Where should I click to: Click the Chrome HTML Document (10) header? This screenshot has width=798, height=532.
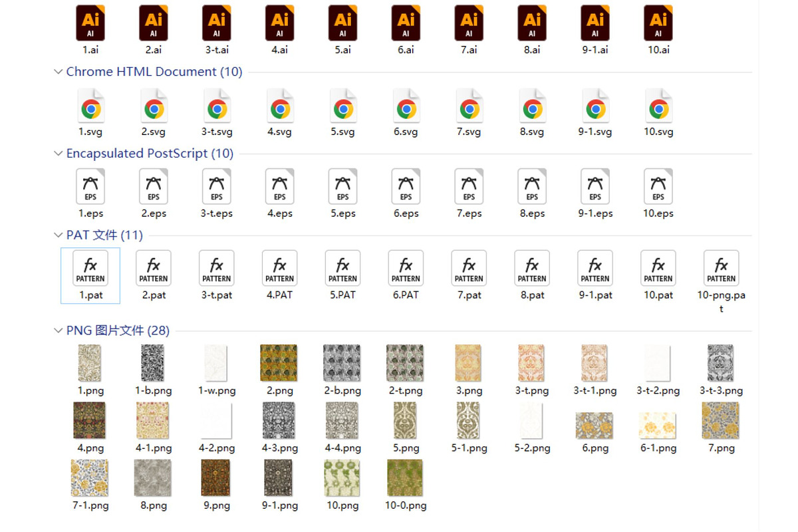tap(154, 72)
